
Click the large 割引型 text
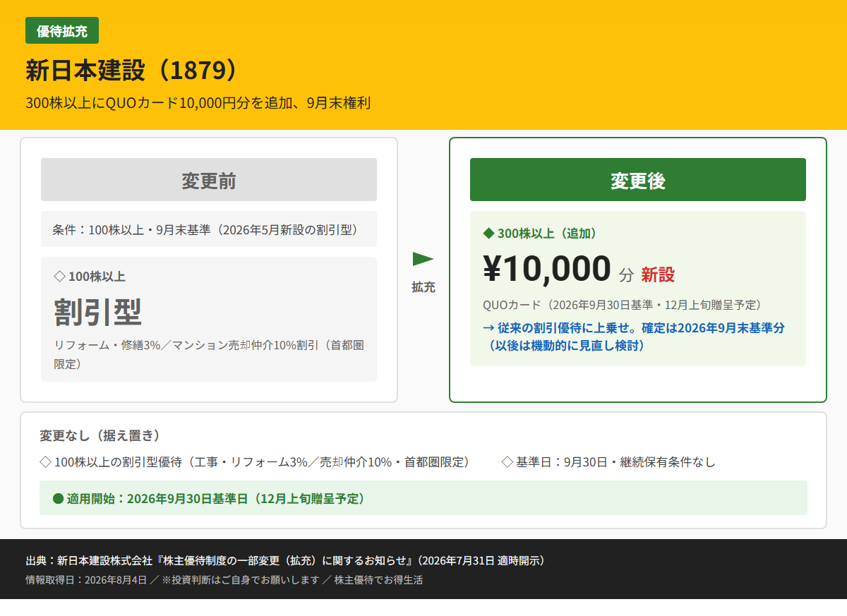tap(98, 312)
